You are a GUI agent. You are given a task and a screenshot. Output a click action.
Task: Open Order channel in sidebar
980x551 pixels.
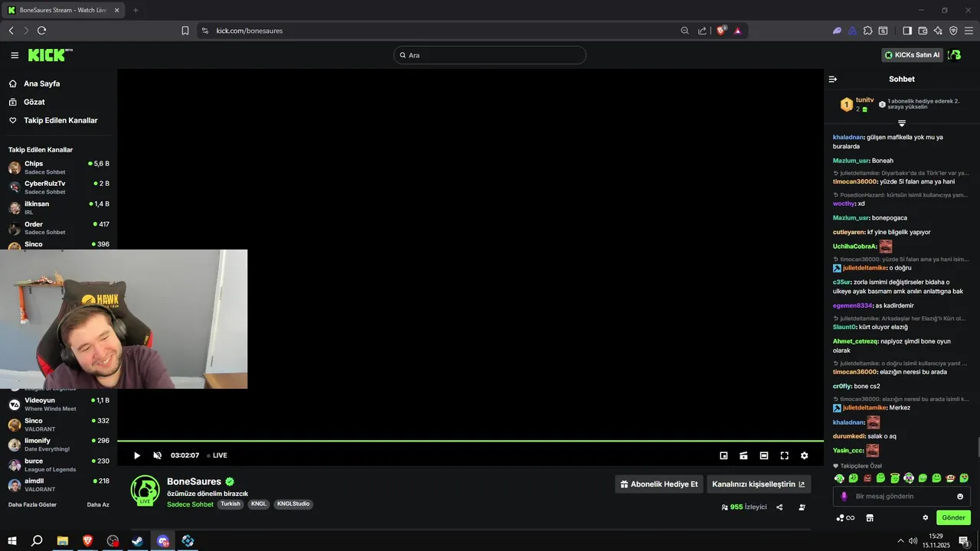[x=58, y=227]
